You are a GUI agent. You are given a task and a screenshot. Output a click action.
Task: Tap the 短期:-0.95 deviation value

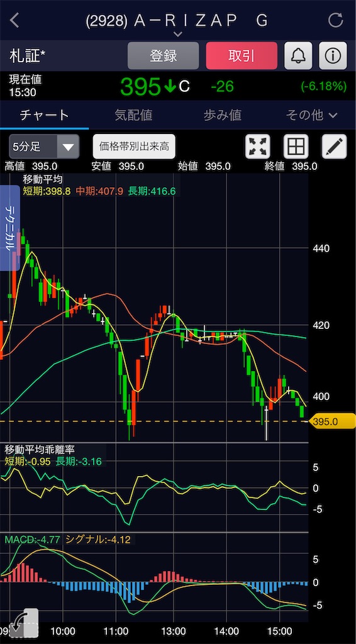click(28, 461)
